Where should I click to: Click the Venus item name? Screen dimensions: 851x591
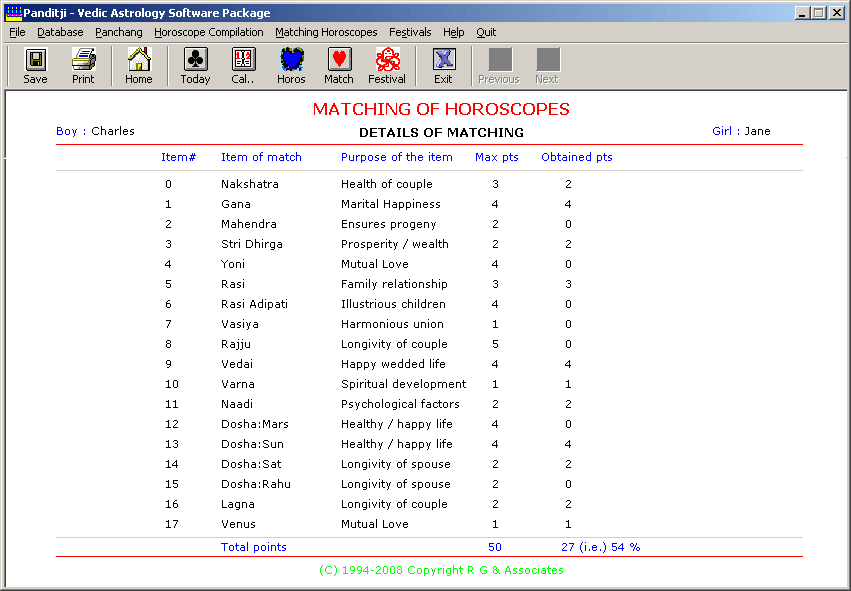pos(238,524)
